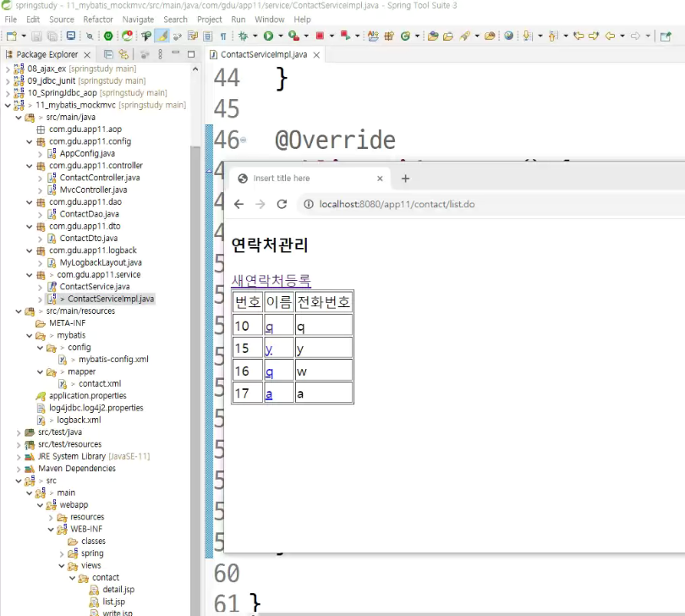
Task: Click the Search flashlight toolbar icon
Action: (x=465, y=36)
